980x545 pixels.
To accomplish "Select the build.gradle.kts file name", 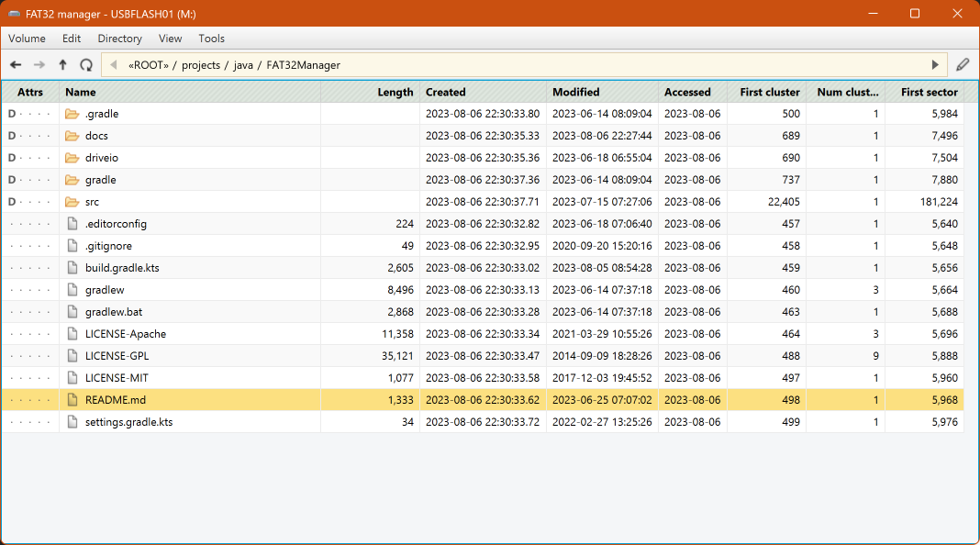I will click(x=122, y=268).
